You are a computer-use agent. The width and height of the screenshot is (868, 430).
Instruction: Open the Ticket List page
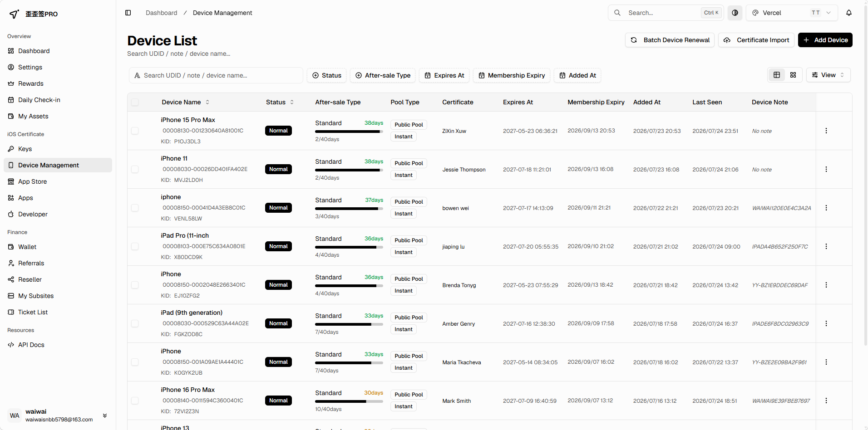pos(58,312)
